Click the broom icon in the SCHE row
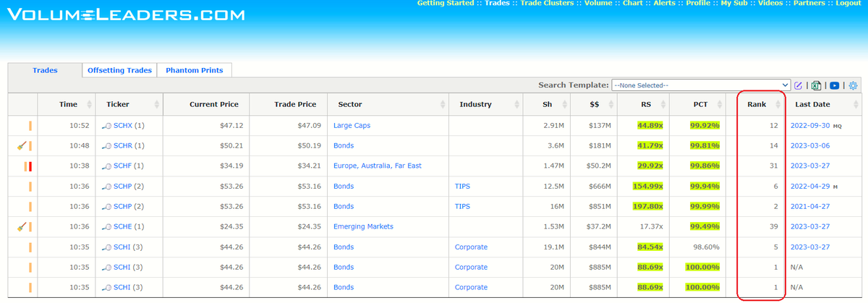Viewport: 868px width, 303px height. [21, 226]
